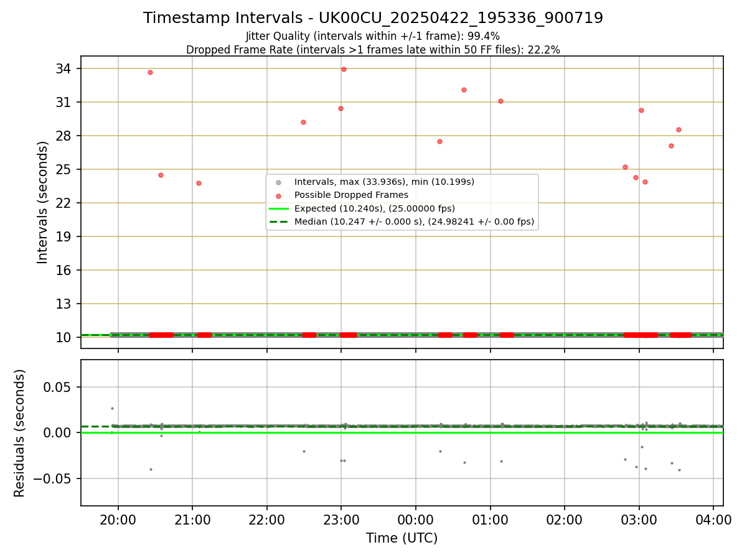
Task: Click the solid green line sample in the legend
Action: 278,208
